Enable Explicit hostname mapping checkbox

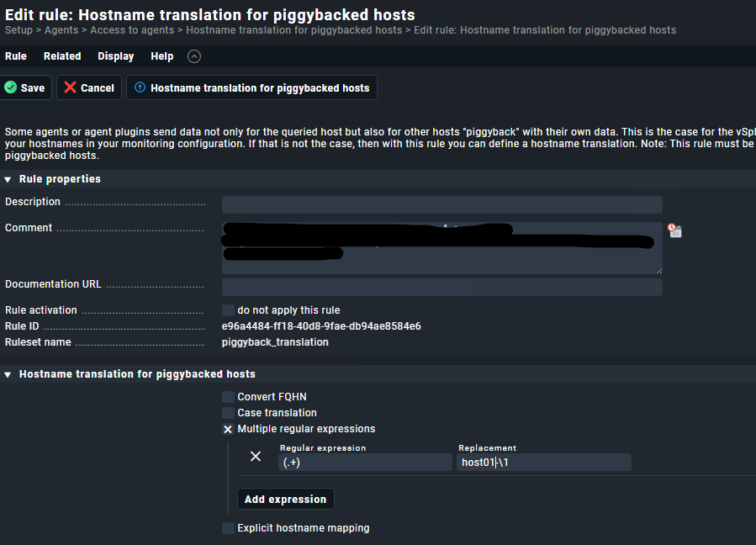[x=228, y=528]
